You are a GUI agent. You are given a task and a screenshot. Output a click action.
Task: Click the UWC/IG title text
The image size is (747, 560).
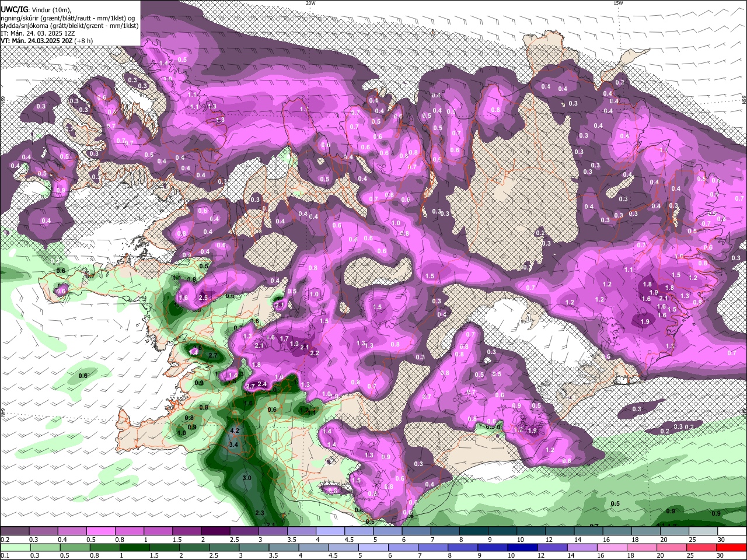coord(14,9)
